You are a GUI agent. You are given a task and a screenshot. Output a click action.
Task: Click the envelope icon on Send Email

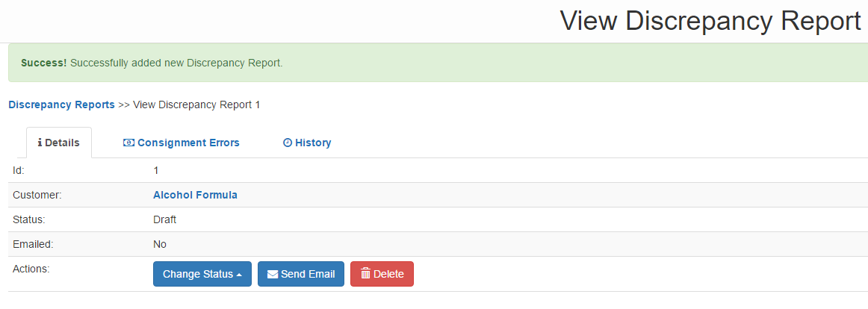click(273, 274)
